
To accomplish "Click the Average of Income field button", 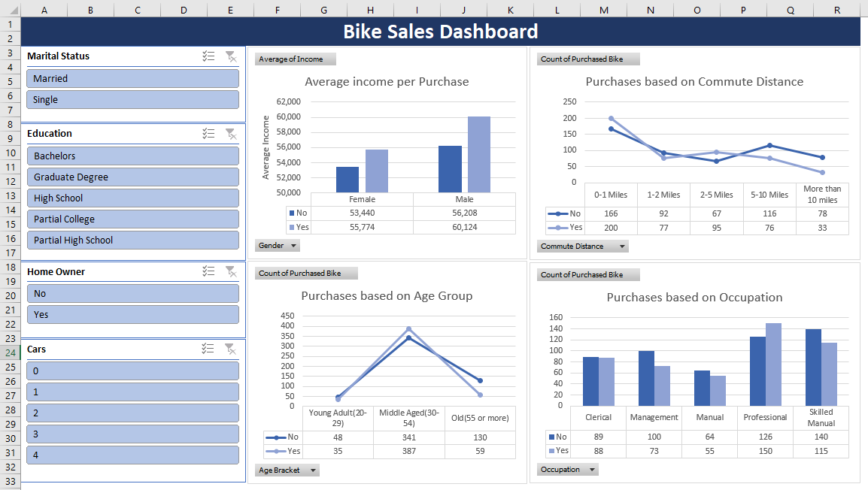I will pos(295,59).
